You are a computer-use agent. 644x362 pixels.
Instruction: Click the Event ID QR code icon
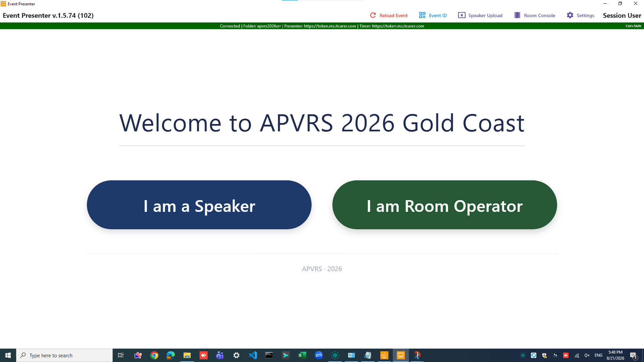[x=422, y=15]
